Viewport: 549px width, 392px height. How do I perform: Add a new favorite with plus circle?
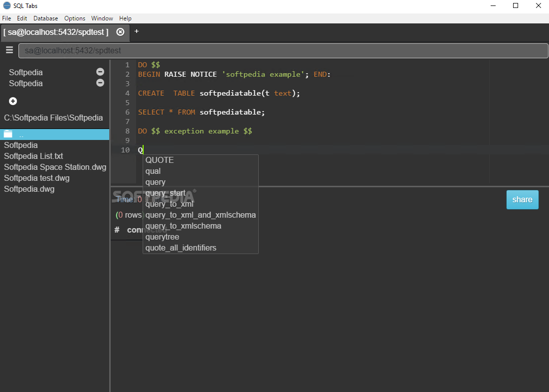point(13,101)
